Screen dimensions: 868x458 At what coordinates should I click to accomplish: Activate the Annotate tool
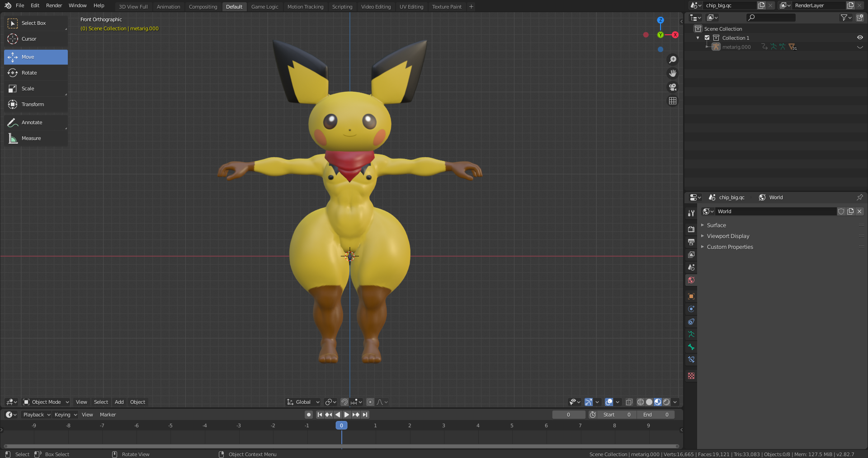pos(36,122)
